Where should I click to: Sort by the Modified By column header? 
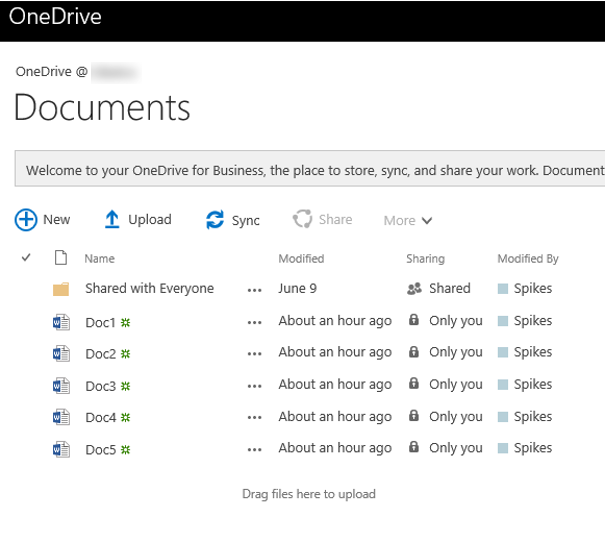(x=528, y=258)
